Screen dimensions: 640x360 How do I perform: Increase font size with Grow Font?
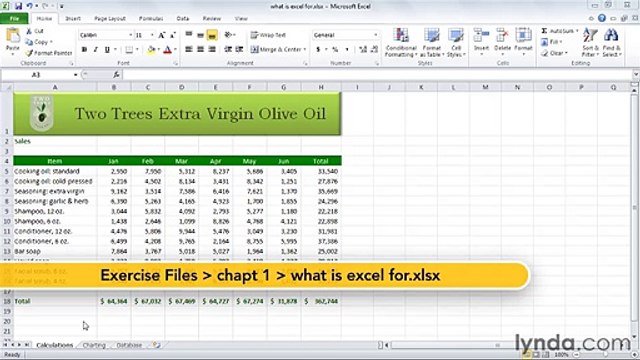(x=162, y=36)
